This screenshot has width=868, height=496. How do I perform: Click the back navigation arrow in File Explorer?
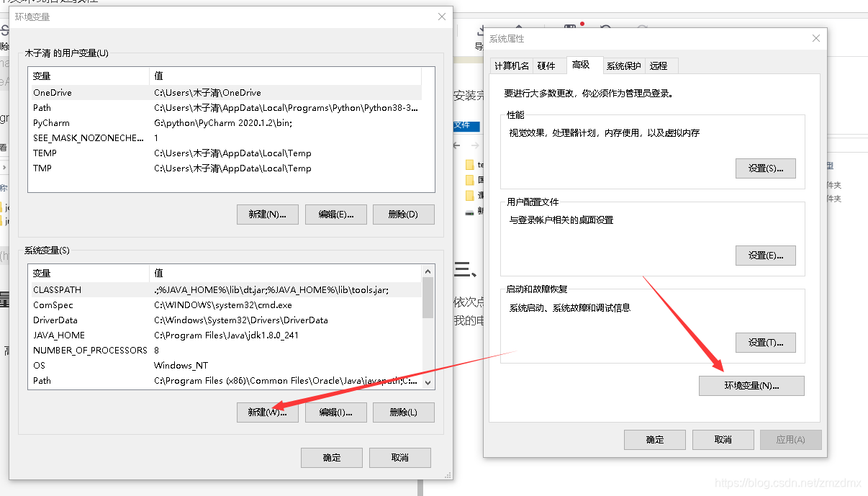pos(456,145)
